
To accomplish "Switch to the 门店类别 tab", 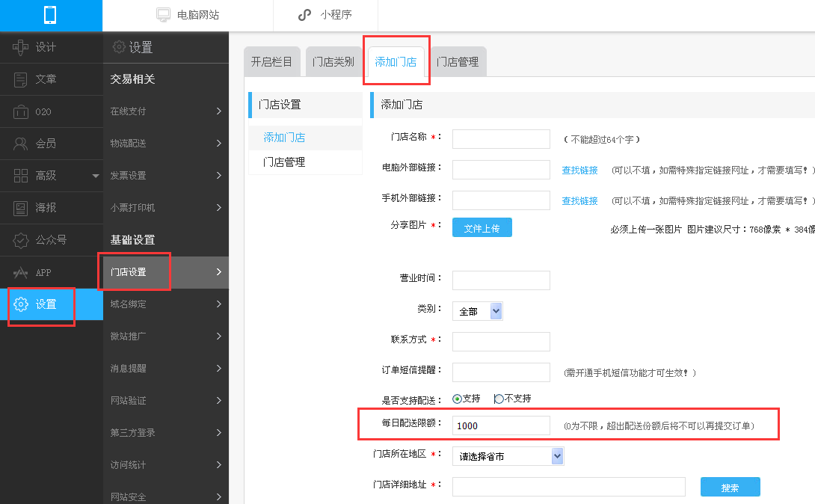I will pyautogui.click(x=333, y=62).
